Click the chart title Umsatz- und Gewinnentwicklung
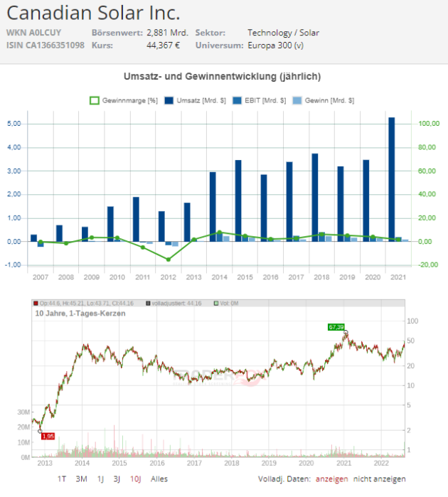This screenshot has width=448, height=497. coord(223,76)
